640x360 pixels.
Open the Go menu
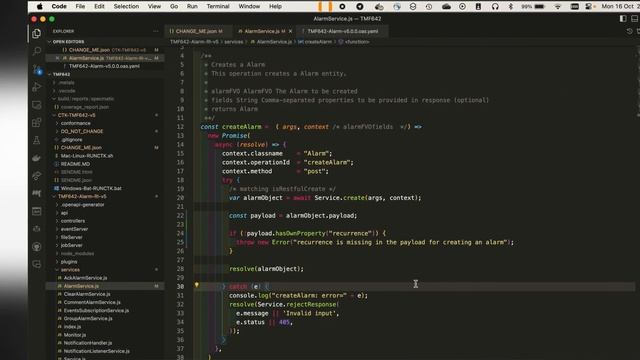point(174,7)
